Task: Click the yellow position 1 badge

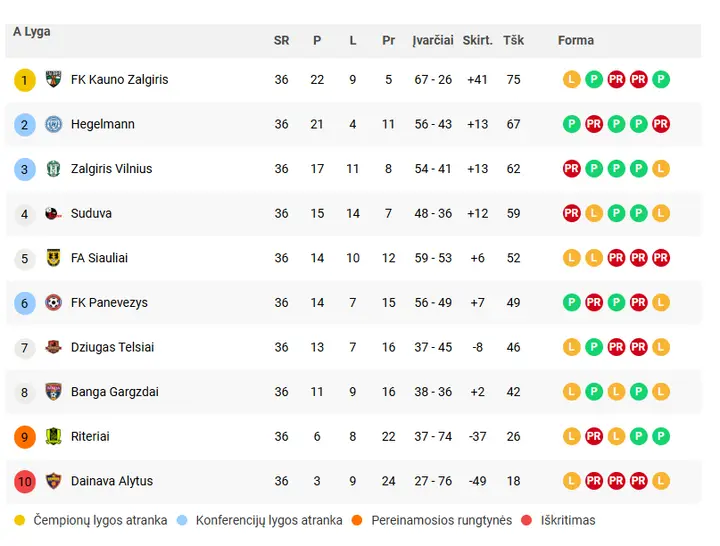Action: (x=25, y=80)
